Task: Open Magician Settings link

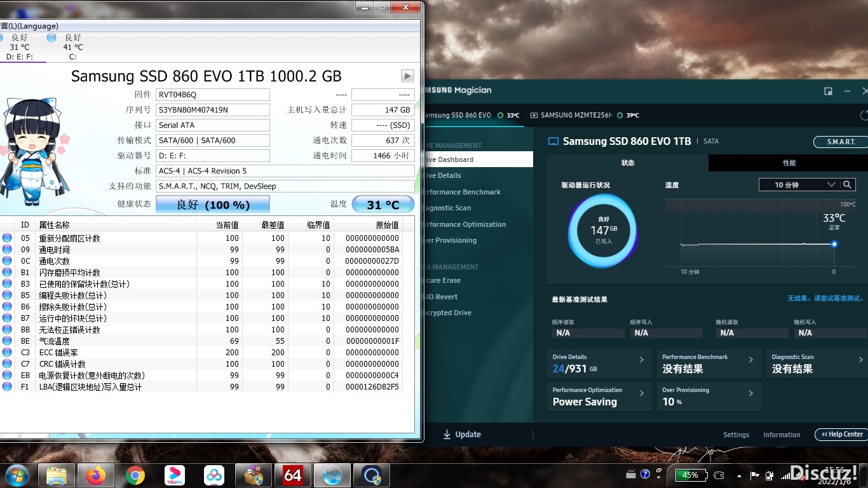Action: (x=736, y=435)
